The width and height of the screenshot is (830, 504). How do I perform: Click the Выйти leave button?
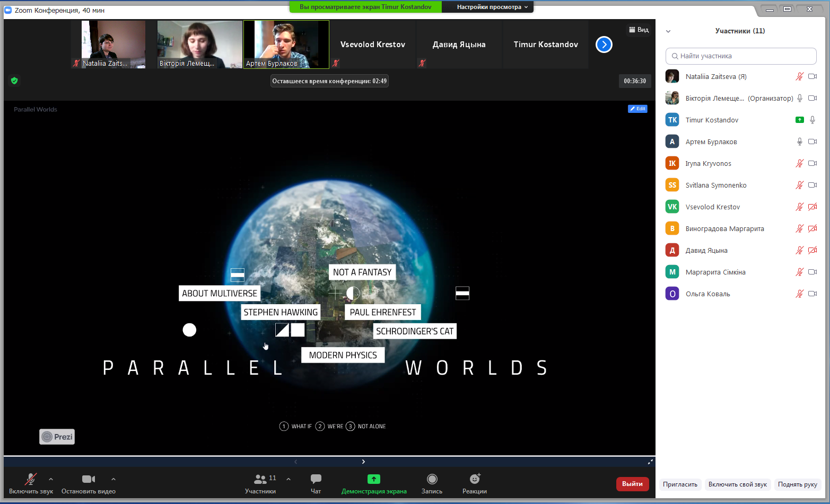pyautogui.click(x=632, y=484)
